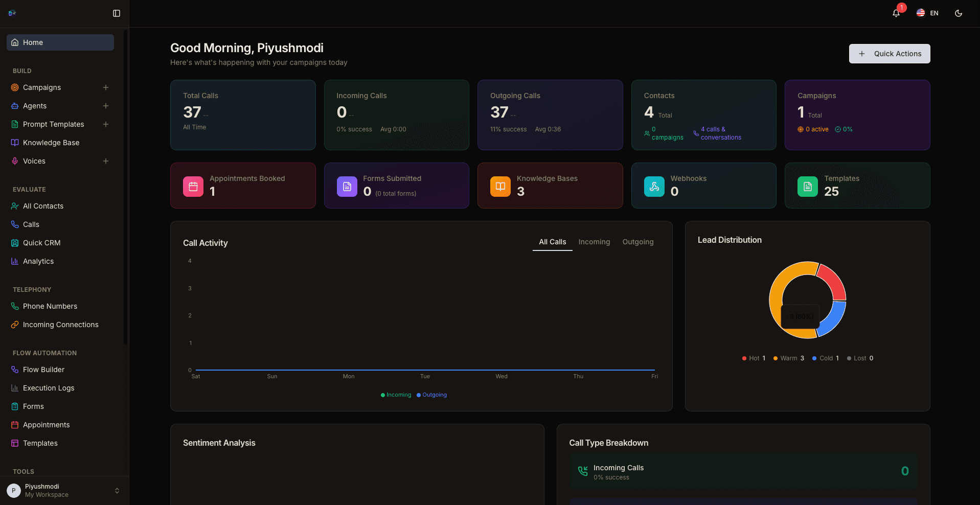Switch to the Incoming calls tab

pos(594,242)
